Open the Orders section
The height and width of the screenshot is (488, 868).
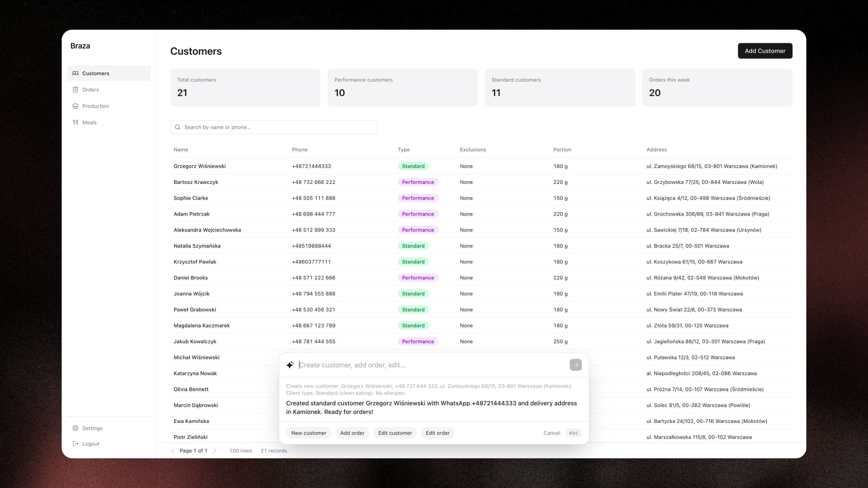[109, 90]
